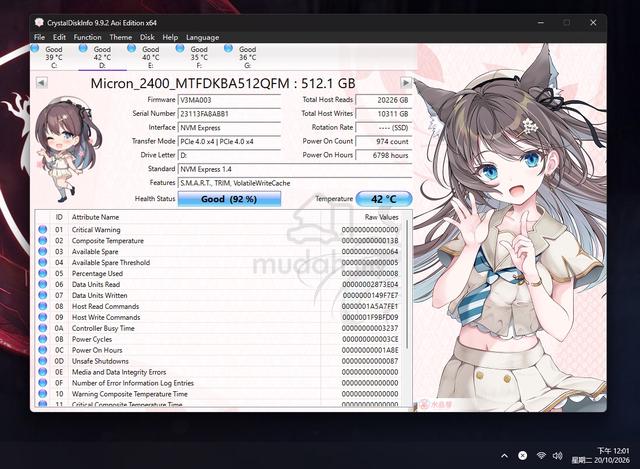Open the Language menu

pyautogui.click(x=202, y=37)
